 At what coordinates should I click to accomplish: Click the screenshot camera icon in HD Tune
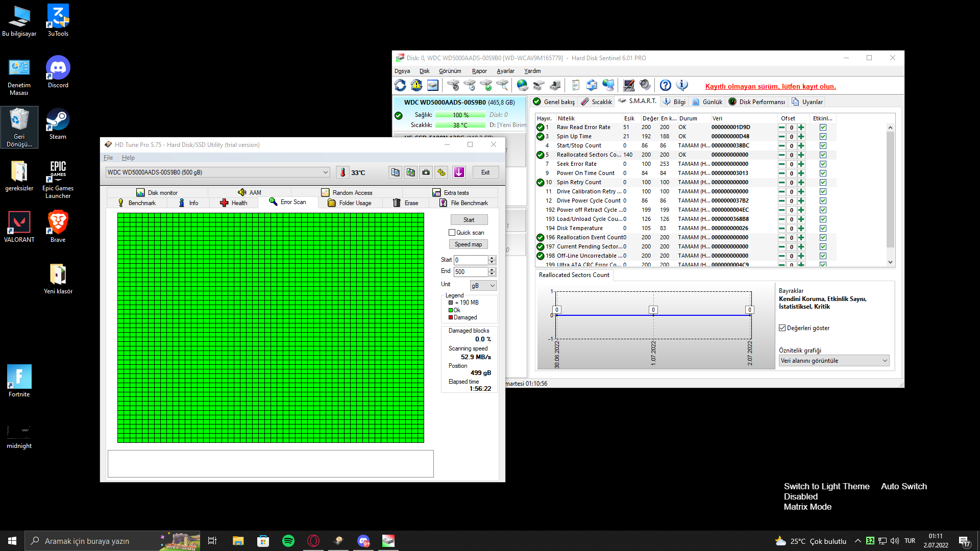pyautogui.click(x=426, y=172)
